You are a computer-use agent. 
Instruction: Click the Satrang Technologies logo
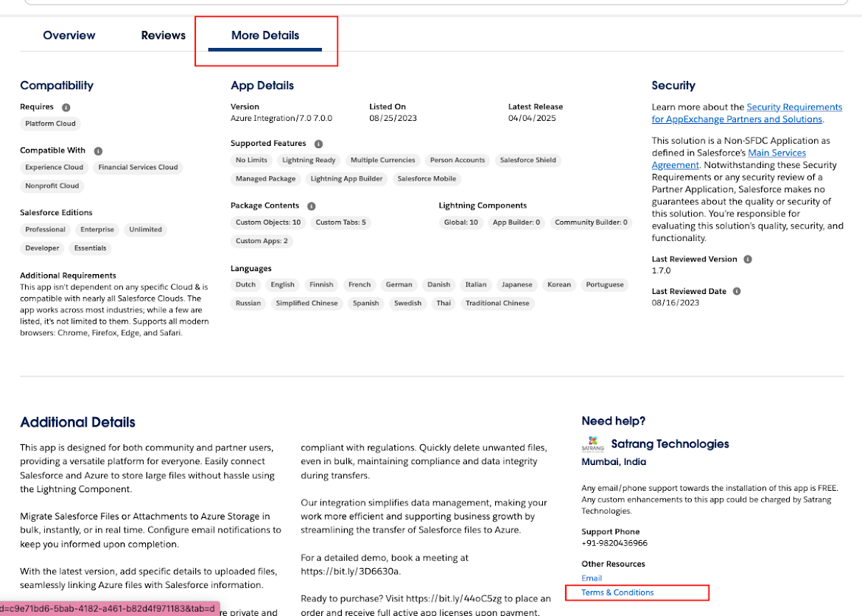tap(592, 444)
